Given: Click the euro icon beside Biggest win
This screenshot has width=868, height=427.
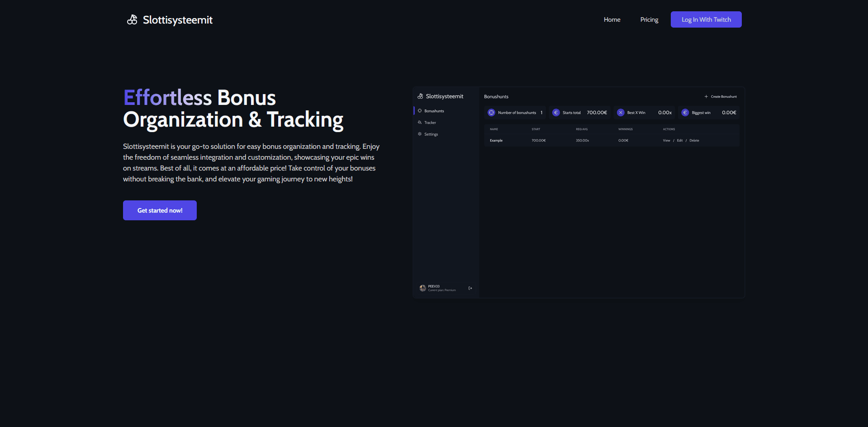Looking at the screenshot, I should [685, 113].
